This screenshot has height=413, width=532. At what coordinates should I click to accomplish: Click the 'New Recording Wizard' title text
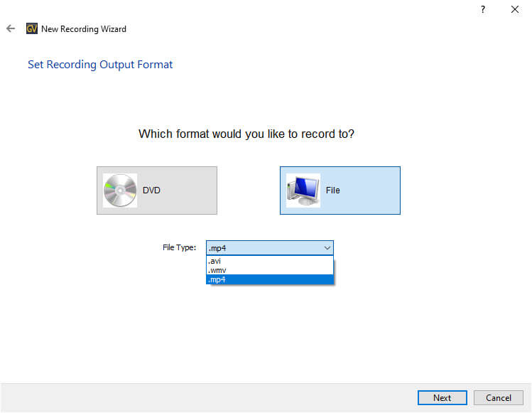[x=84, y=29]
